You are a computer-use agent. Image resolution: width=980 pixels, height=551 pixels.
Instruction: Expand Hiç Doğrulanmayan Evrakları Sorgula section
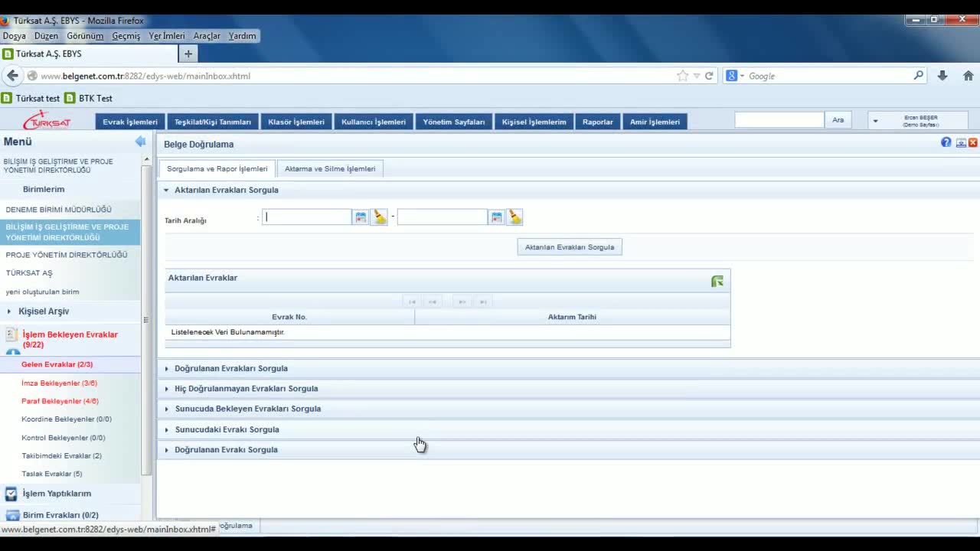[x=246, y=389]
